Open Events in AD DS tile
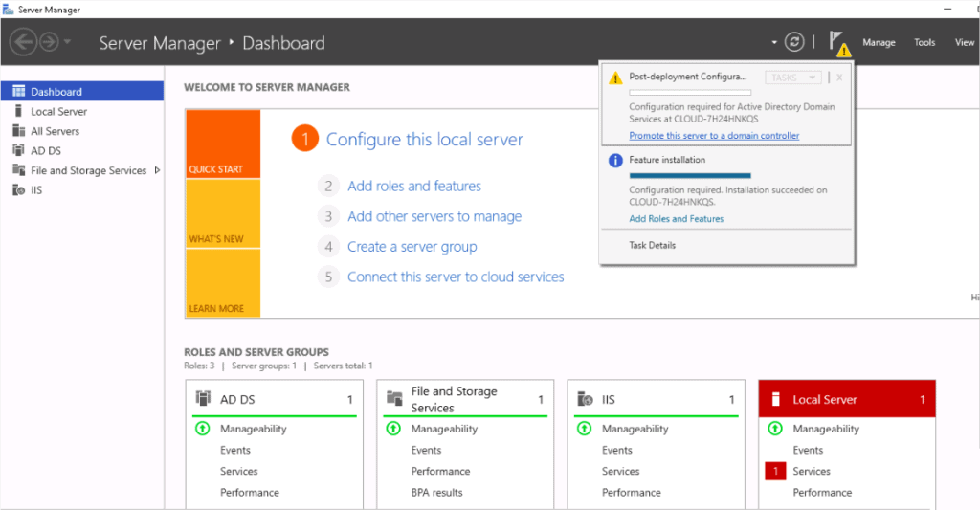Viewport: 980px width, 510px height. [x=235, y=450]
